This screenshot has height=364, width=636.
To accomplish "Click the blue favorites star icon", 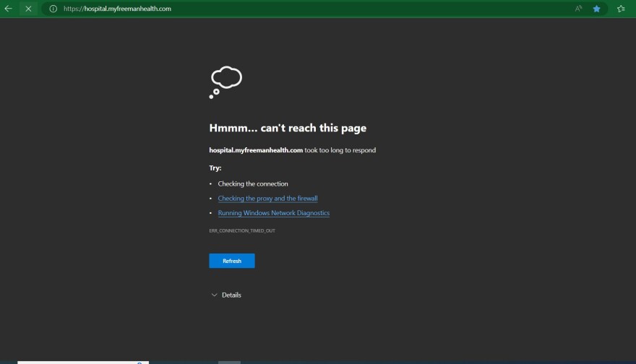I will [x=597, y=9].
